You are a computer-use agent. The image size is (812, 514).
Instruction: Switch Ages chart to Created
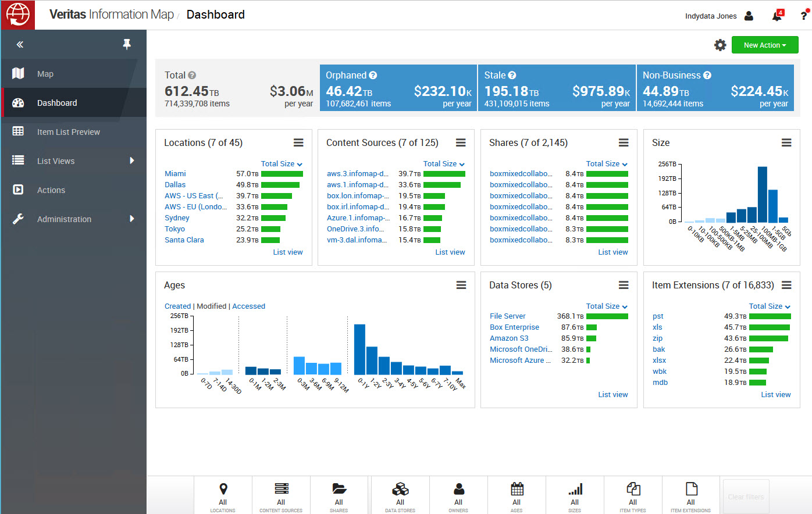[177, 306]
